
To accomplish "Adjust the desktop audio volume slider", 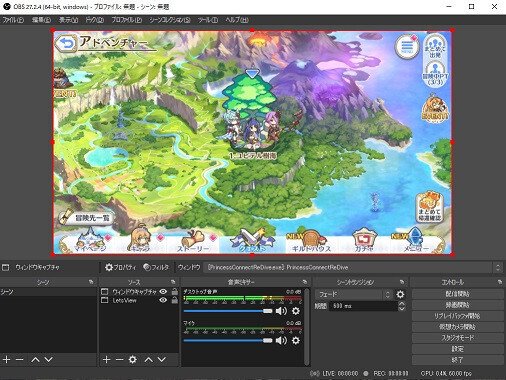I will pos(228,311).
